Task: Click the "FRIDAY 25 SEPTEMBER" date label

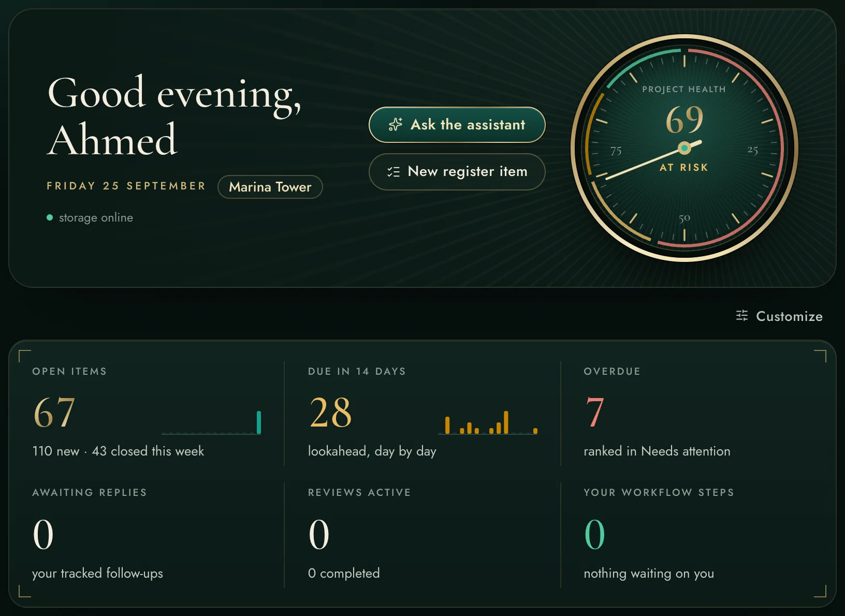Action: pyautogui.click(x=126, y=186)
